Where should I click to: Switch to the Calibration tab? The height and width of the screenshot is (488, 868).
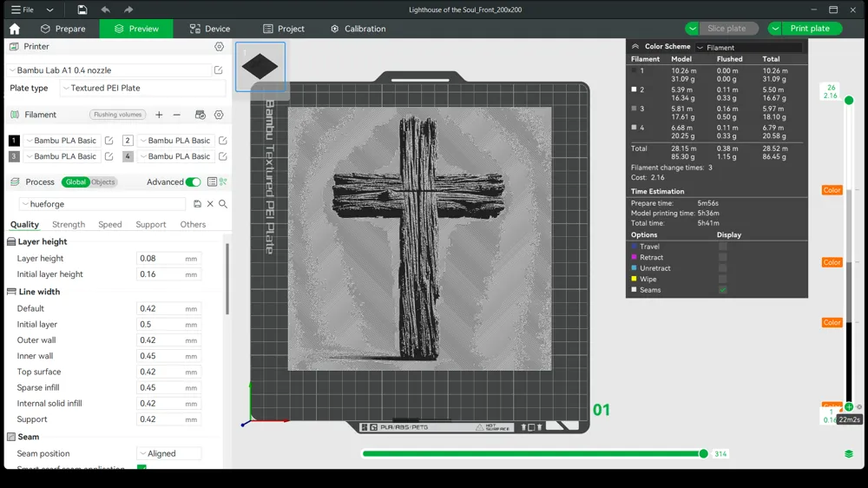pos(358,29)
